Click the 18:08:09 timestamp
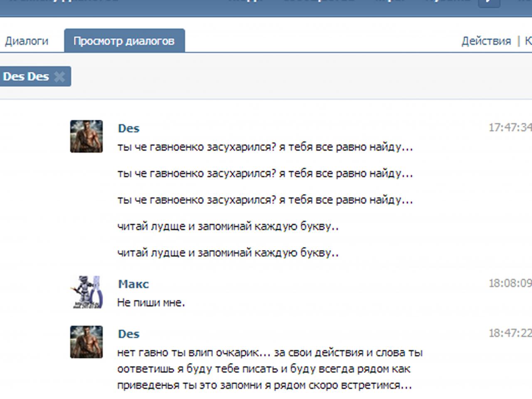 pyautogui.click(x=510, y=283)
